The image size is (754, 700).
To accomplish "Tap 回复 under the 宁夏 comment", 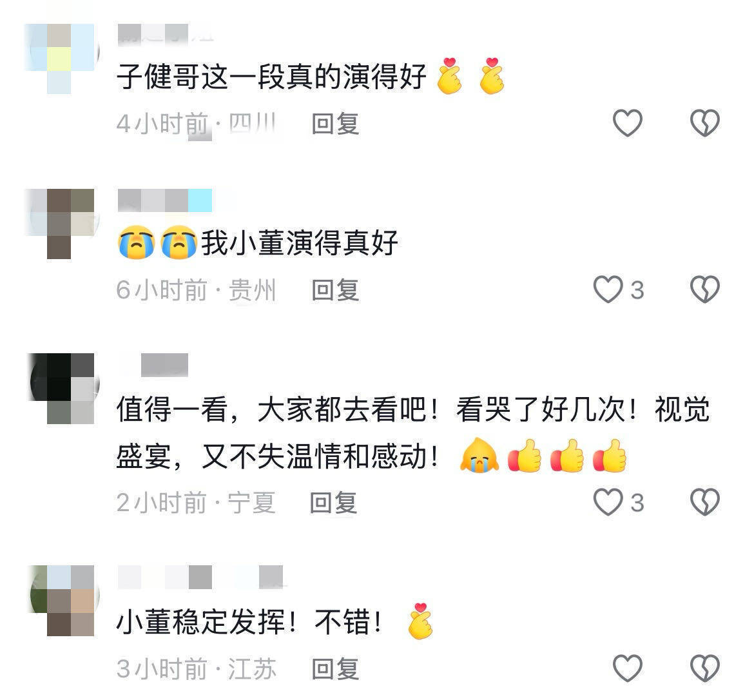I will [333, 503].
